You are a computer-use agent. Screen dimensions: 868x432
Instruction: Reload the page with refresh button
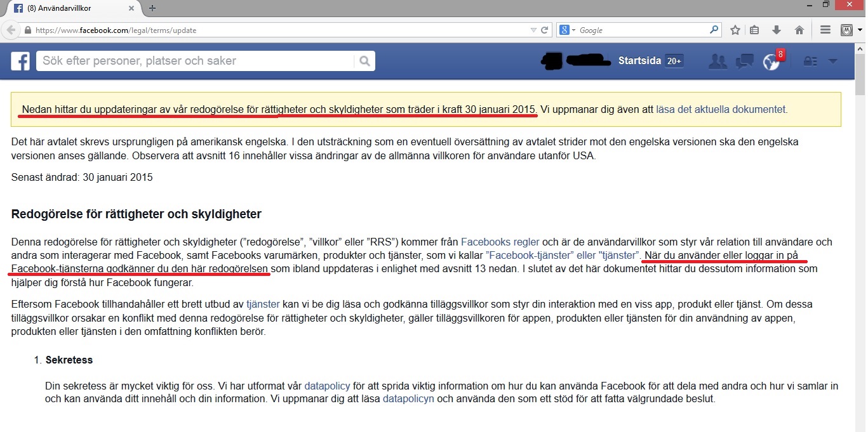pos(544,30)
